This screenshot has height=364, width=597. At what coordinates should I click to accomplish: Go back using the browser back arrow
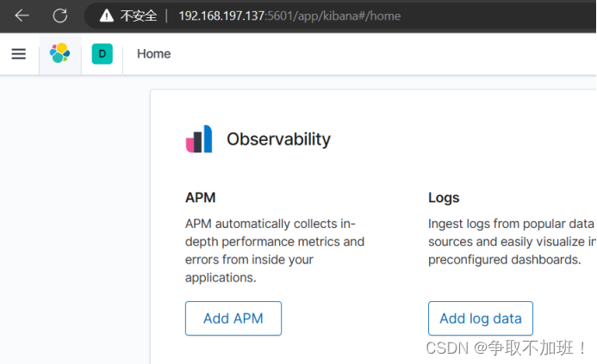(22, 15)
